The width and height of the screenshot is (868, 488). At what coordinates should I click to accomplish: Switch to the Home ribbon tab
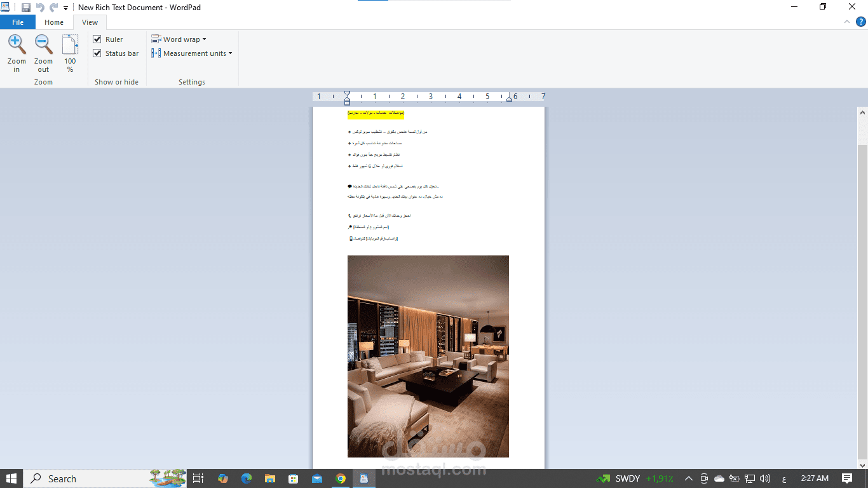[54, 22]
